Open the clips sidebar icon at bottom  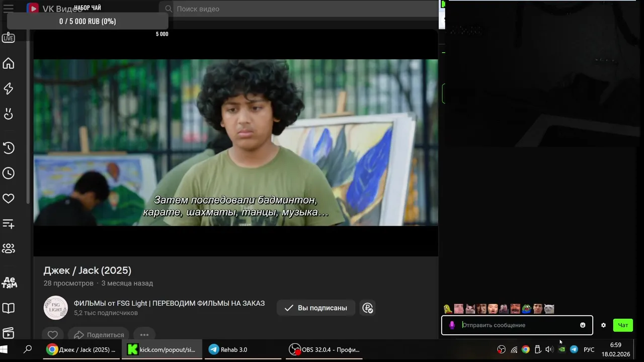tap(8, 333)
